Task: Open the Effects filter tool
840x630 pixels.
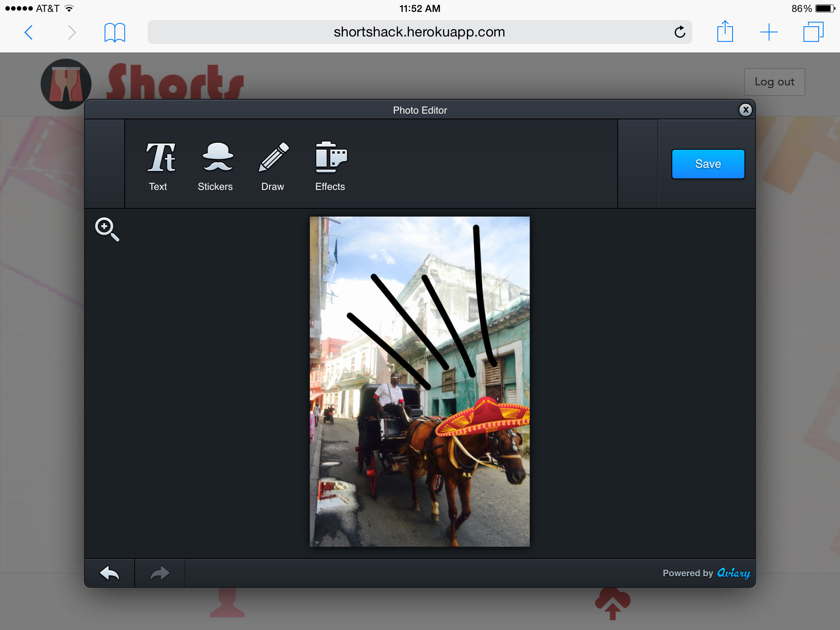Action: click(x=331, y=166)
